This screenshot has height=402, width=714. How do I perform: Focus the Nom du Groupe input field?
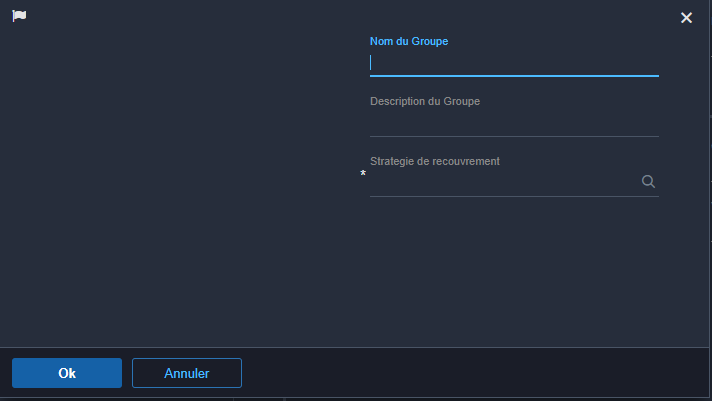pyautogui.click(x=514, y=63)
